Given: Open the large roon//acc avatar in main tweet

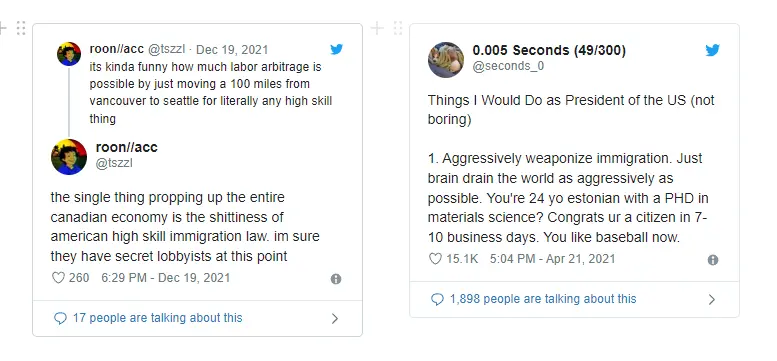Looking at the screenshot, I should pos(69,157).
